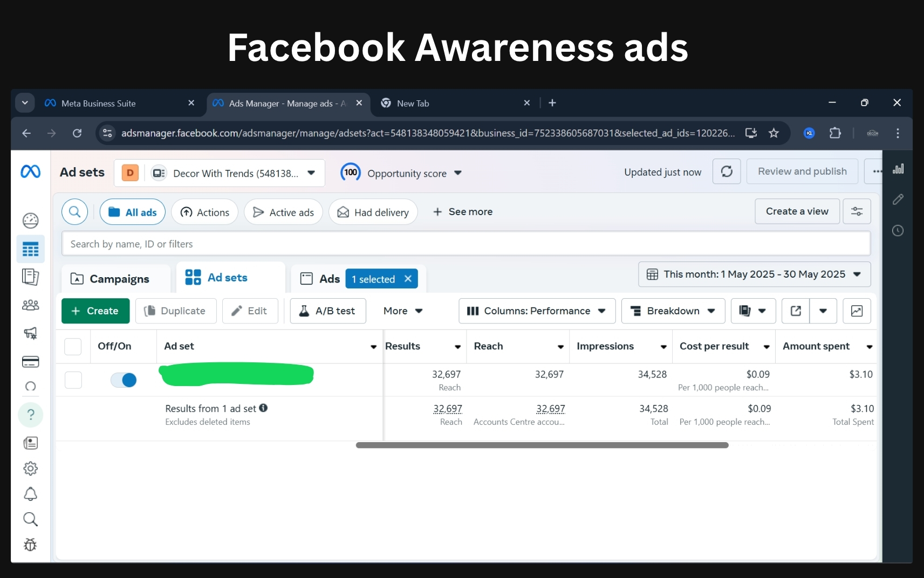Screen dimensions: 924x578
Task: Open news page icon in sidebar
Action: click(x=31, y=443)
